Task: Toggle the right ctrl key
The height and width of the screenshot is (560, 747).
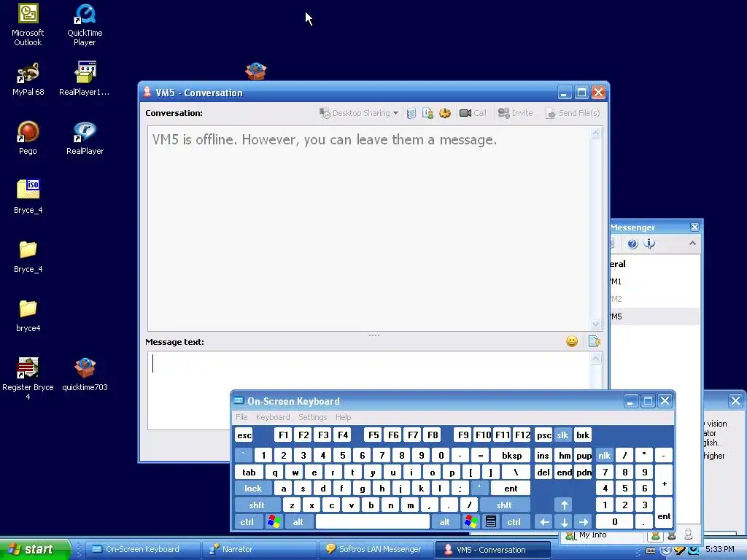Action: [x=514, y=522]
